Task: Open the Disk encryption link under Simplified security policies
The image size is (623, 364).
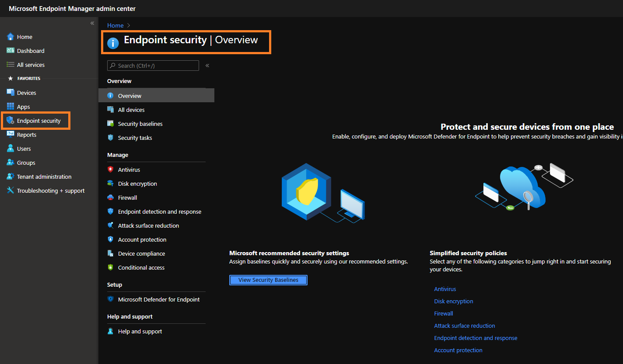Action: (x=454, y=301)
